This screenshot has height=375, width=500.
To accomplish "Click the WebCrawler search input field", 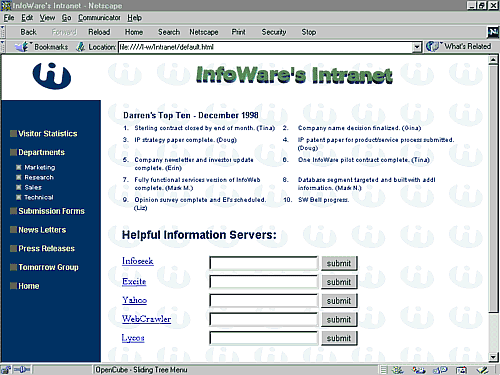I will 264,319.
